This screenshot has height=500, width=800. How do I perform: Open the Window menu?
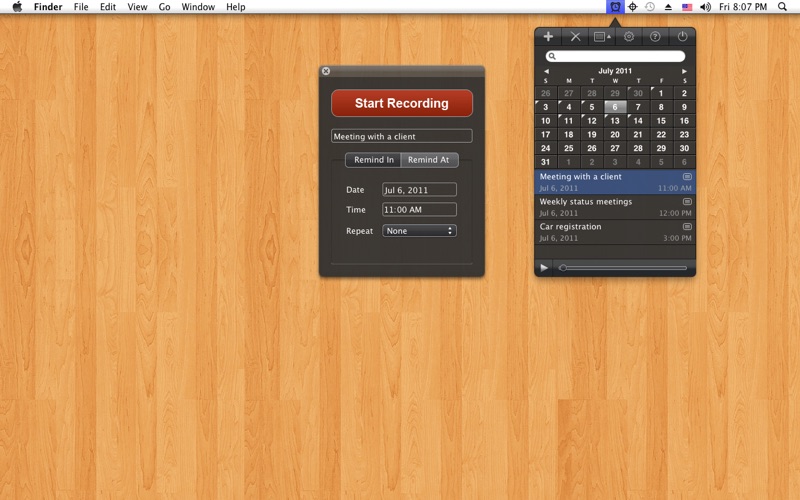[198, 7]
